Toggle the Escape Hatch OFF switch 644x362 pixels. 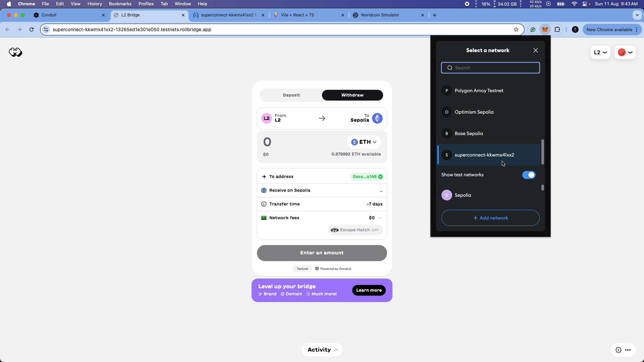click(x=355, y=230)
